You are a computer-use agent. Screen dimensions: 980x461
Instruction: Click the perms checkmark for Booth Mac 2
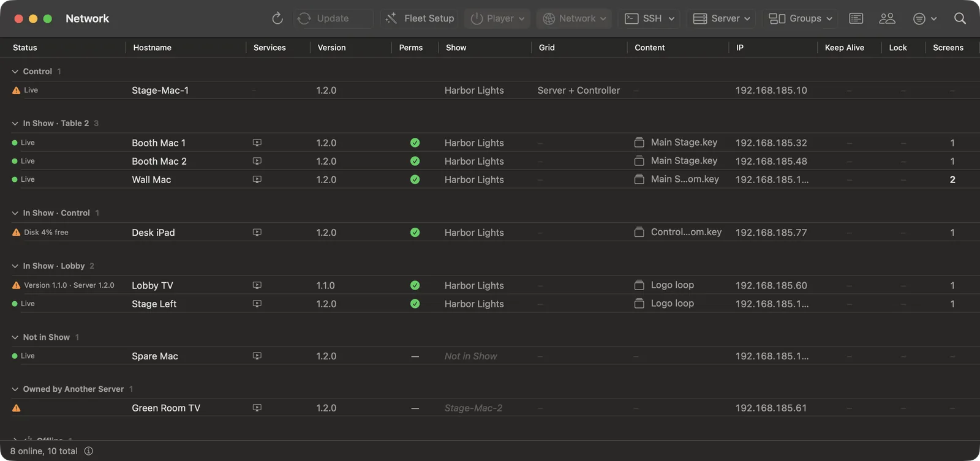pyautogui.click(x=415, y=161)
